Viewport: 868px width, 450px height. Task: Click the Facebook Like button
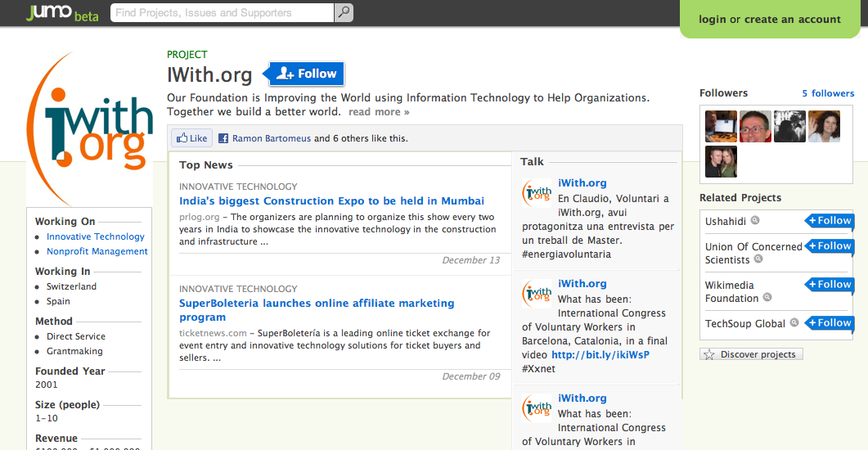click(191, 137)
